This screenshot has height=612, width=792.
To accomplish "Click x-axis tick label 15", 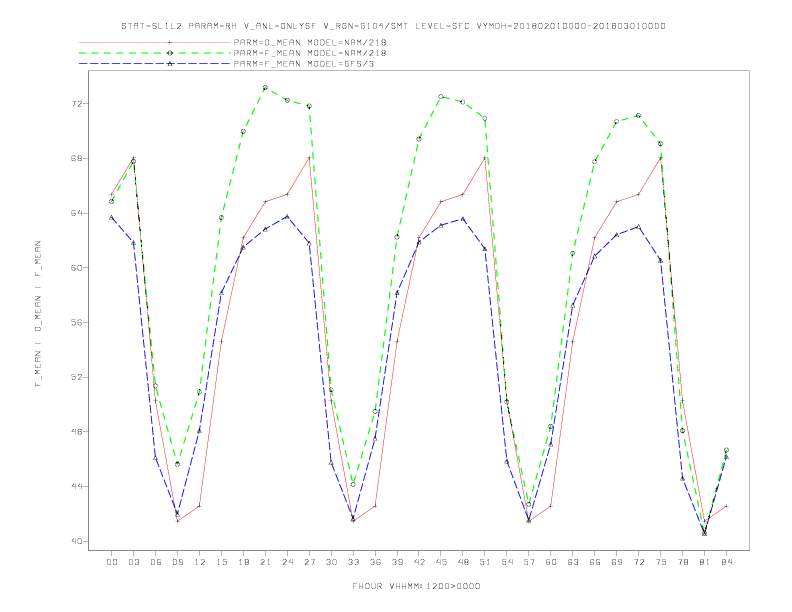I will [x=221, y=562].
